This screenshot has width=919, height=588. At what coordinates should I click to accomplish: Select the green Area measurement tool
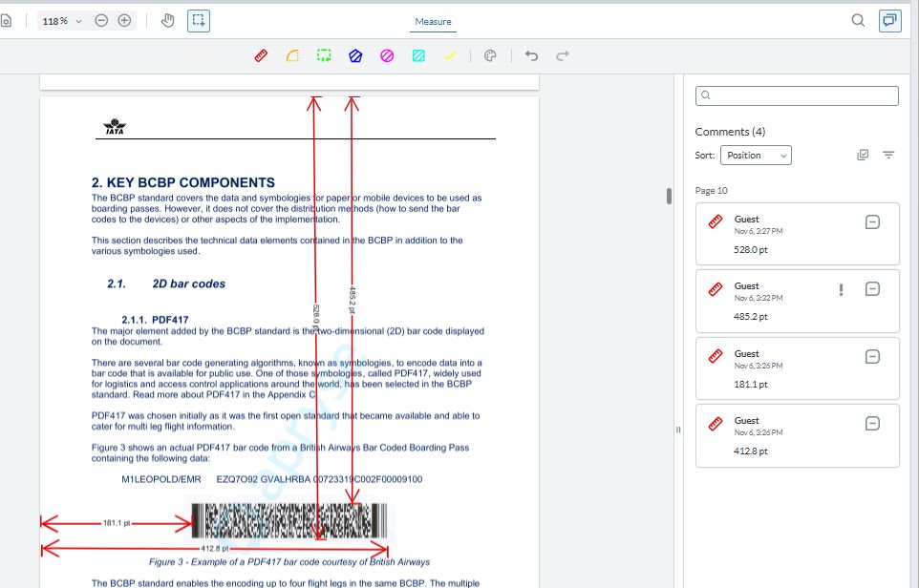tap(323, 55)
